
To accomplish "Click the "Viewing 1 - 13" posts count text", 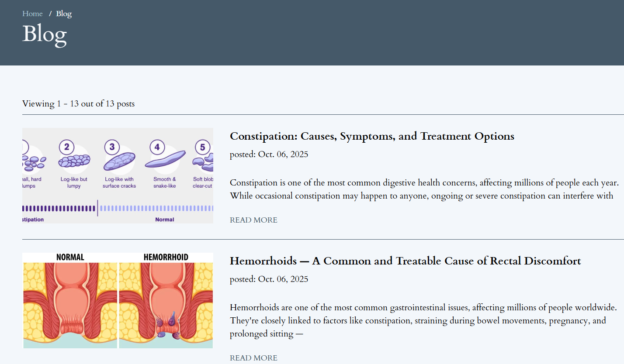I will pos(78,104).
